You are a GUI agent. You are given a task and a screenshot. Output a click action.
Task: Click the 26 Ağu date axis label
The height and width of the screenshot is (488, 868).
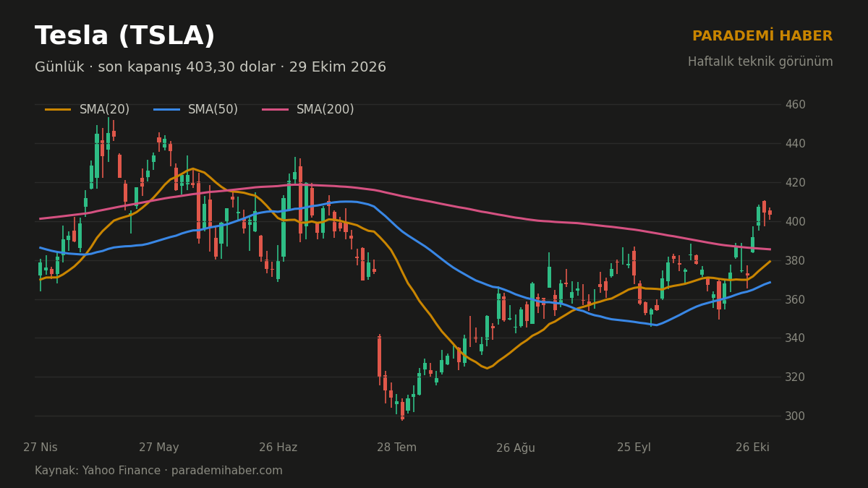click(516, 448)
